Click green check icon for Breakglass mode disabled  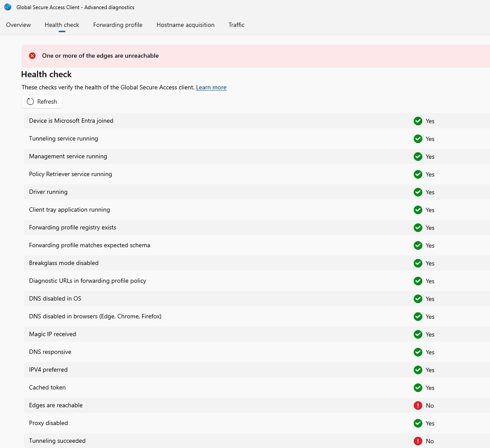click(x=418, y=263)
